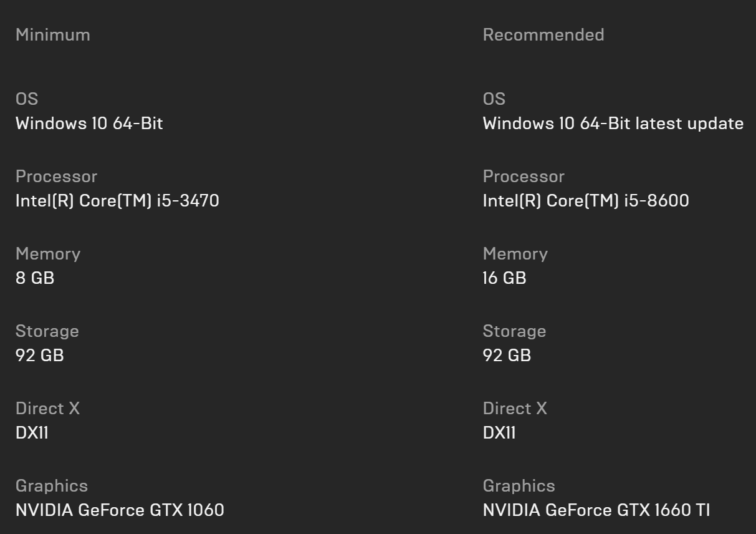
Task: Click the Processor label under Minimum
Action: tap(57, 177)
